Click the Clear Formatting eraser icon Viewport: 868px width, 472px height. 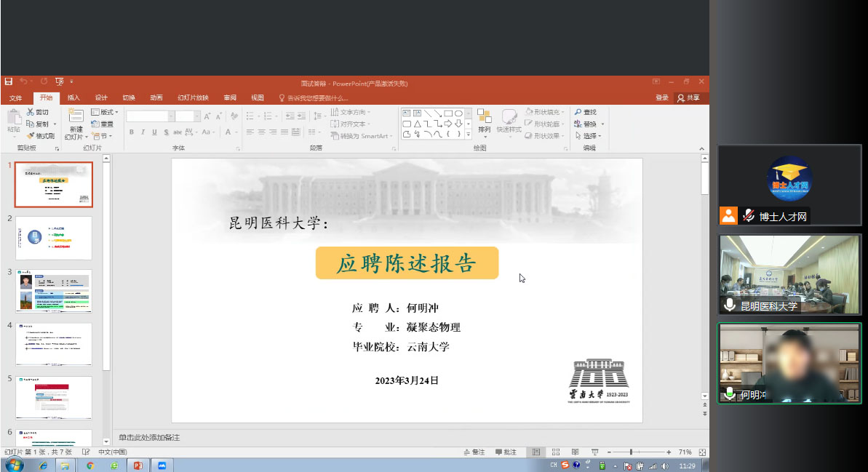[x=234, y=116]
